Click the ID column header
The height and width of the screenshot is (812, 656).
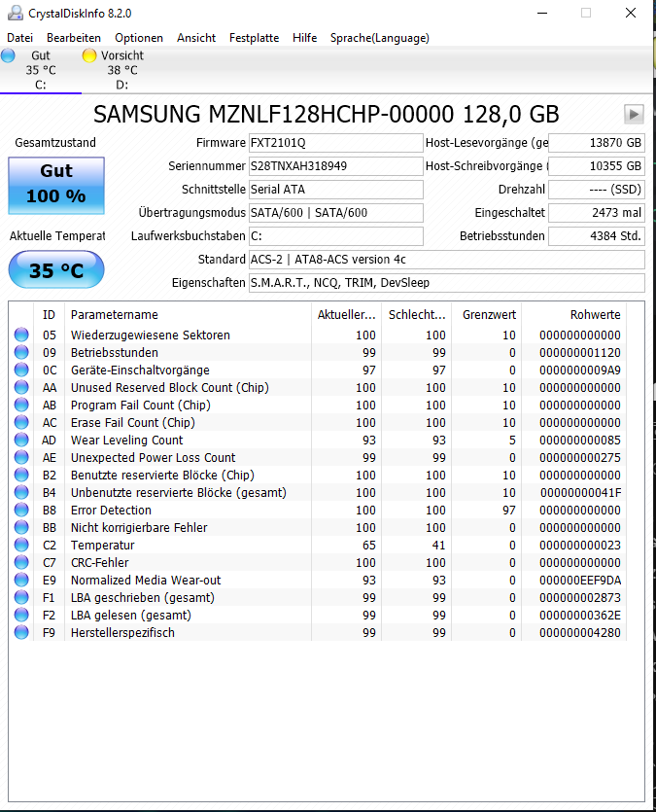tap(50, 315)
